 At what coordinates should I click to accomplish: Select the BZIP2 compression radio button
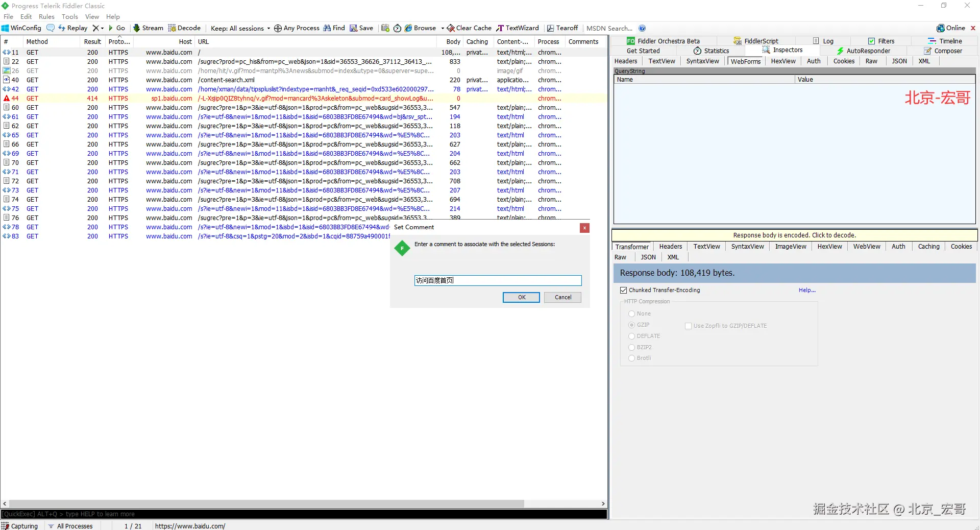point(631,348)
